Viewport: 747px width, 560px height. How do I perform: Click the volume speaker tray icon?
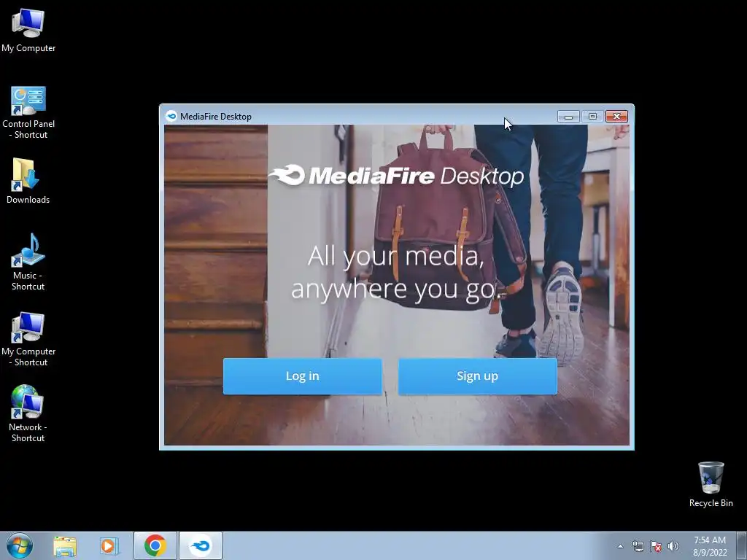point(673,546)
